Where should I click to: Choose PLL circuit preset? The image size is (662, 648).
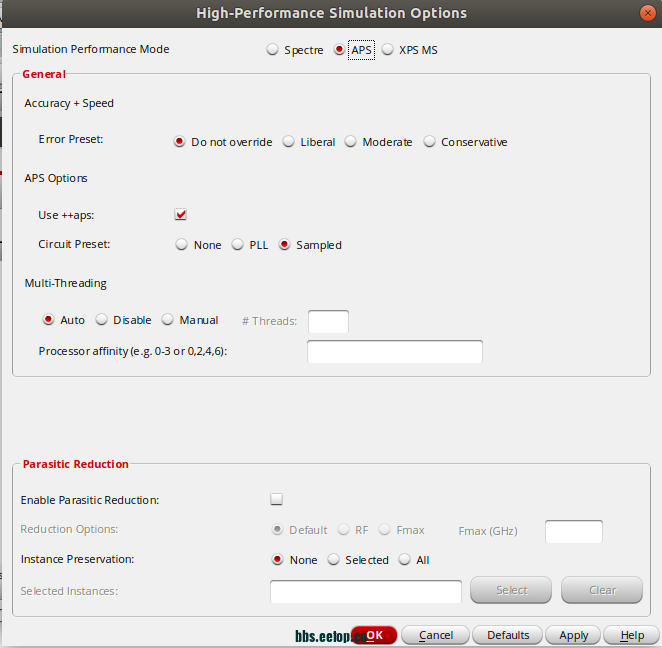238,245
